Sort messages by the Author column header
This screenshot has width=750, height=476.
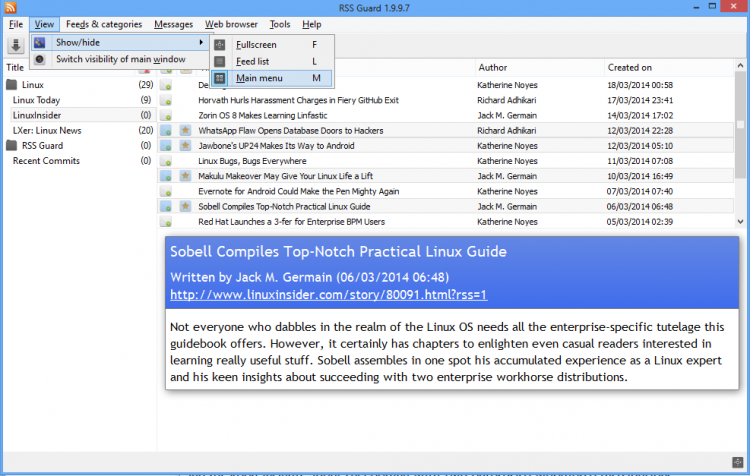point(540,67)
